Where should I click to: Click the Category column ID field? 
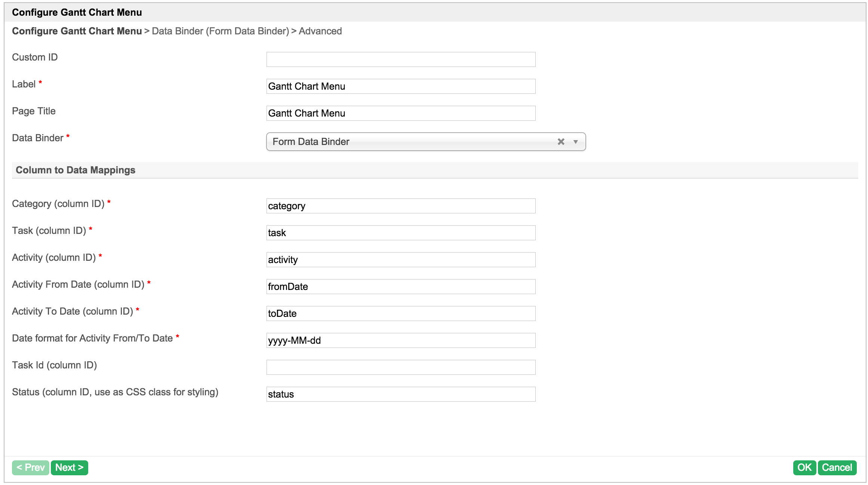pyautogui.click(x=401, y=206)
